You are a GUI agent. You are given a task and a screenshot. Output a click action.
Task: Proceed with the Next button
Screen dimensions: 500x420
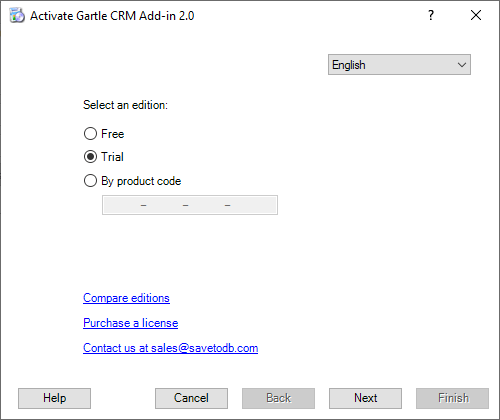[x=365, y=398]
